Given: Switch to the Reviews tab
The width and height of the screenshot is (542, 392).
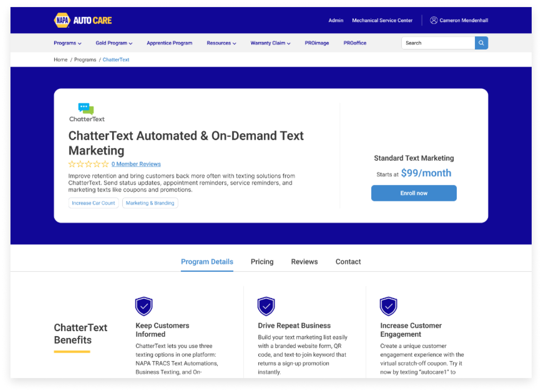Looking at the screenshot, I should pyautogui.click(x=304, y=262).
